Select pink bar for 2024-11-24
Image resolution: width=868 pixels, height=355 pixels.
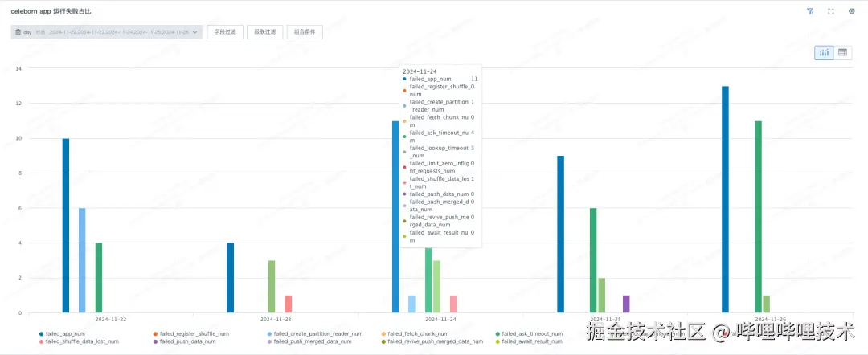click(453, 304)
